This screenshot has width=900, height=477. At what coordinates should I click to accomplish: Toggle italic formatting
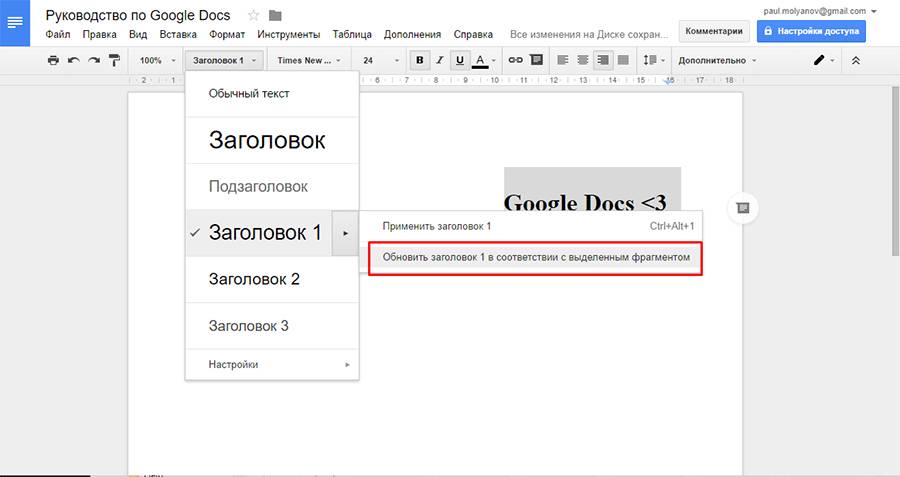coord(440,60)
